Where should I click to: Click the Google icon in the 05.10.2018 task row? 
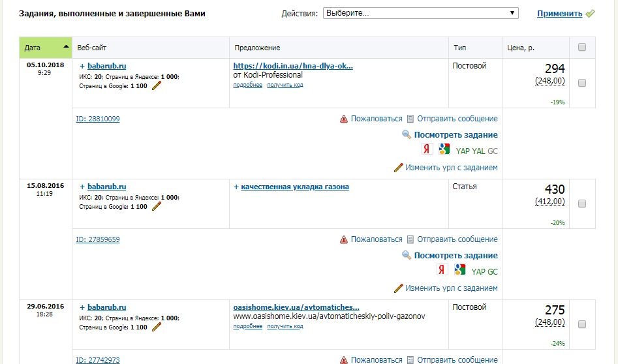[444, 149]
